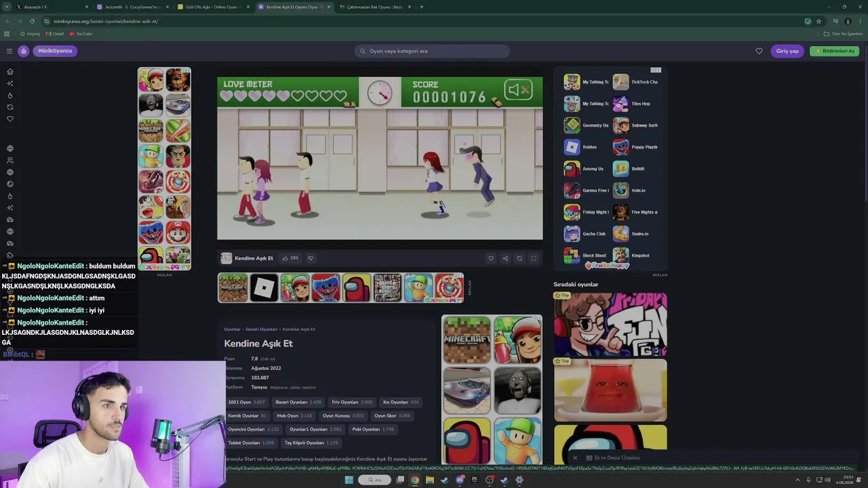The height and width of the screenshot is (488, 868).
Task: Open Epic Games Launcher from the taskbar
Action: point(475,480)
